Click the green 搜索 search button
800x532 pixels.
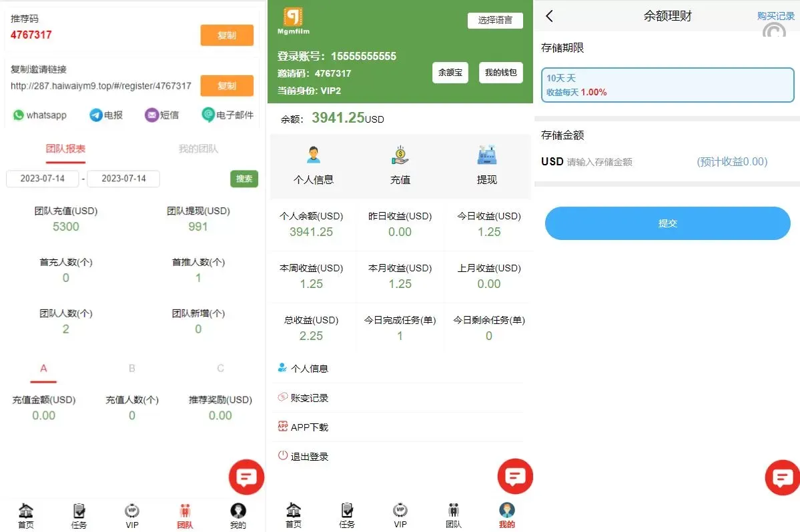click(x=244, y=179)
